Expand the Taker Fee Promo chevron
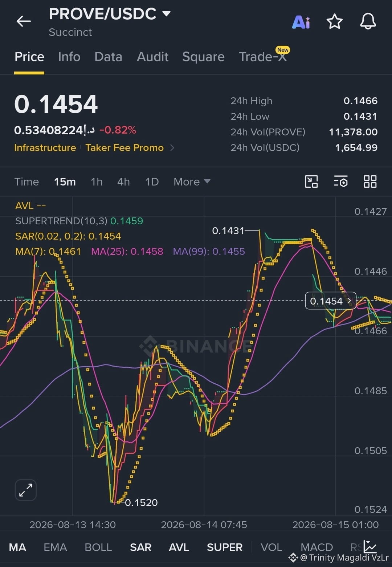The width and height of the screenshot is (392, 567). click(x=172, y=148)
